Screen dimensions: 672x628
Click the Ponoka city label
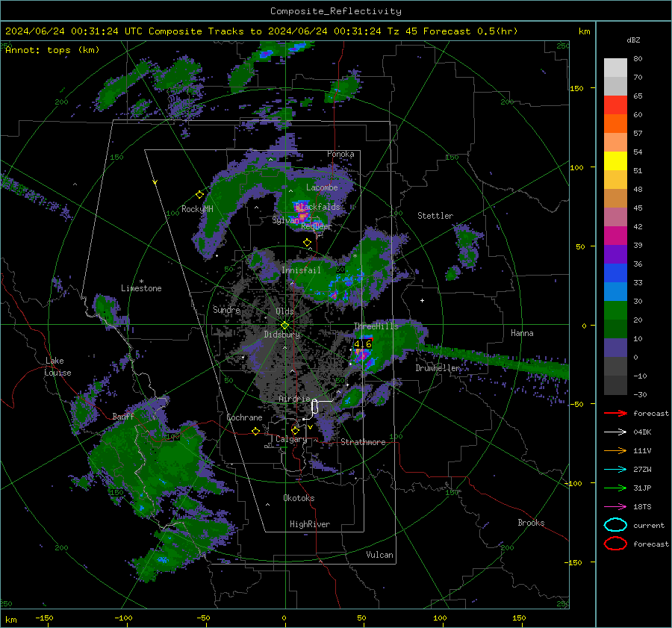(x=340, y=154)
